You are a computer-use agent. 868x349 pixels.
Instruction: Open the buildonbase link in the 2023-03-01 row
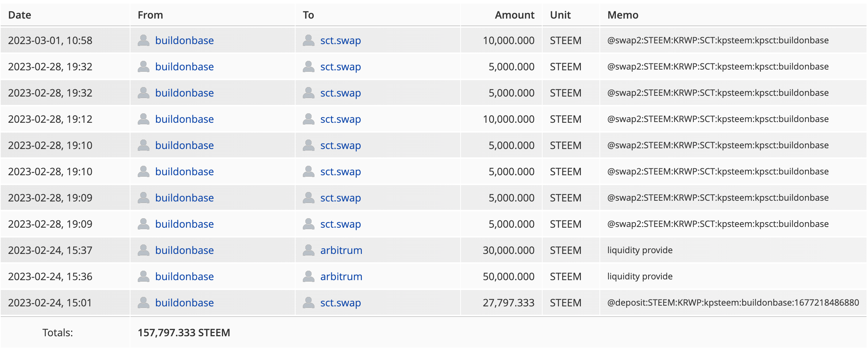click(184, 40)
